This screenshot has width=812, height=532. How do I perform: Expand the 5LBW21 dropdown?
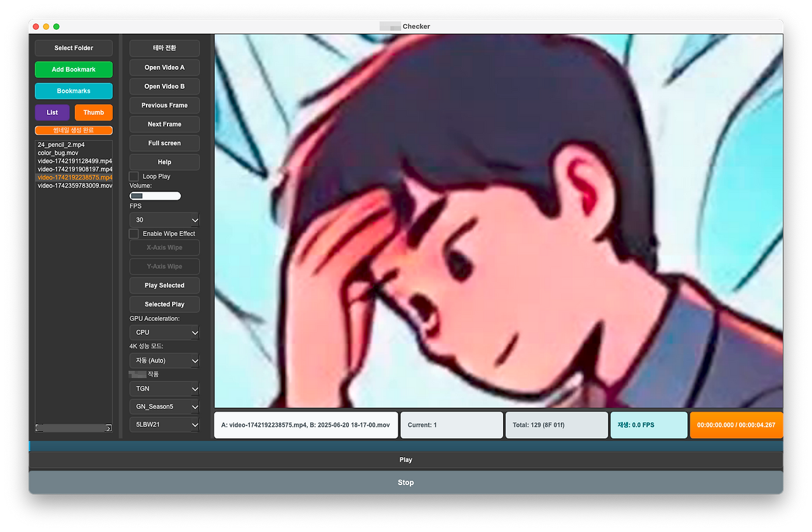[164, 424]
